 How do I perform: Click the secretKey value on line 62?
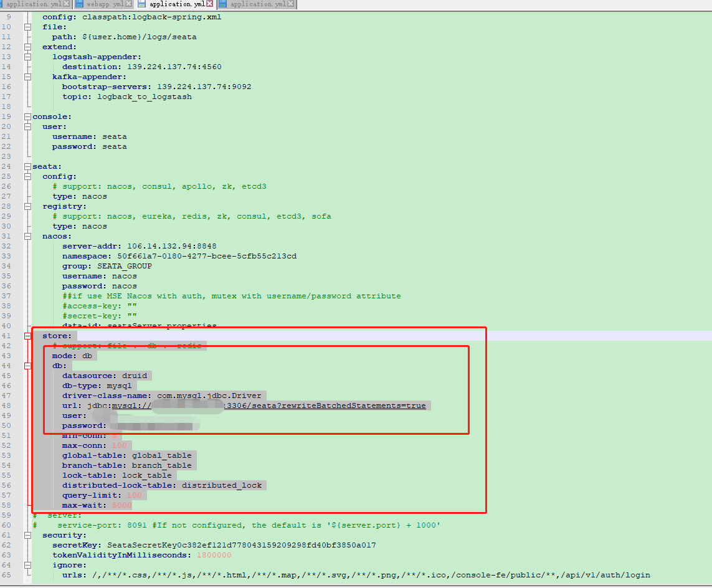point(242,545)
